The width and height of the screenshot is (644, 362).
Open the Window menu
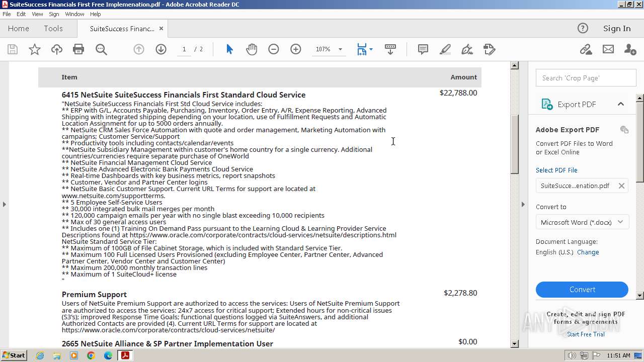click(74, 14)
